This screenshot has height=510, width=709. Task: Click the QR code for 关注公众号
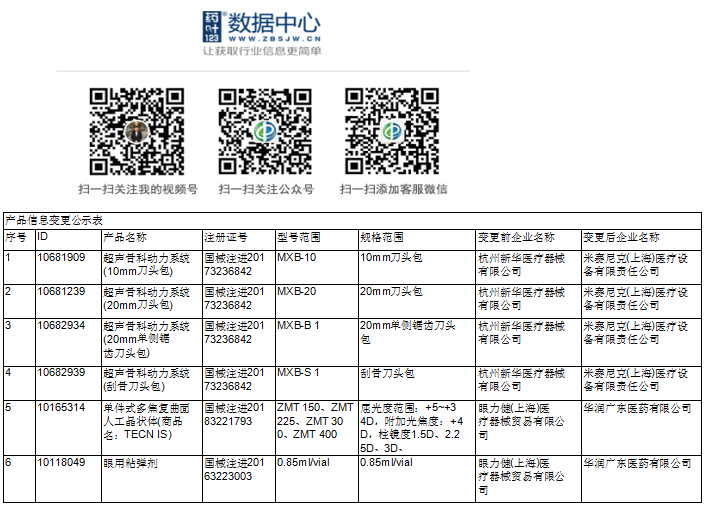[265, 131]
